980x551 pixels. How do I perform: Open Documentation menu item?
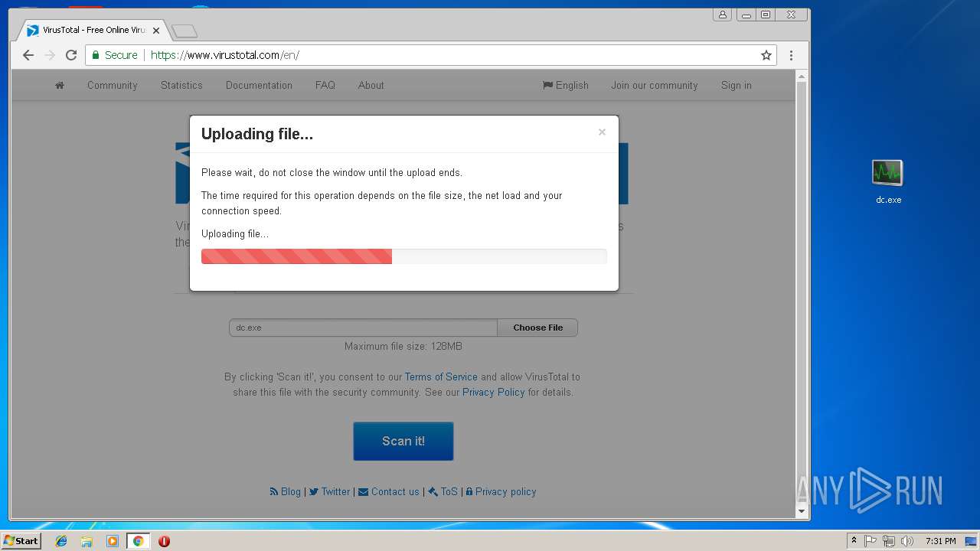pyautogui.click(x=259, y=85)
